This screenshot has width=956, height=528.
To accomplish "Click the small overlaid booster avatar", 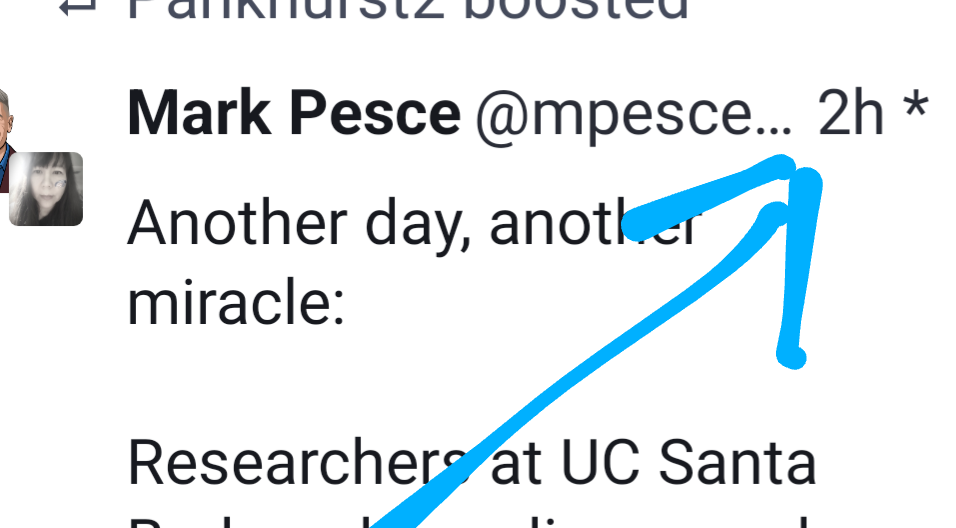I will (x=46, y=188).
